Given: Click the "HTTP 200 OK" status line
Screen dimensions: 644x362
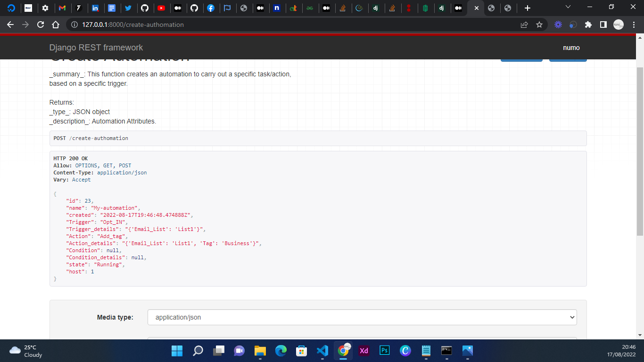Looking at the screenshot, I should point(71,158).
